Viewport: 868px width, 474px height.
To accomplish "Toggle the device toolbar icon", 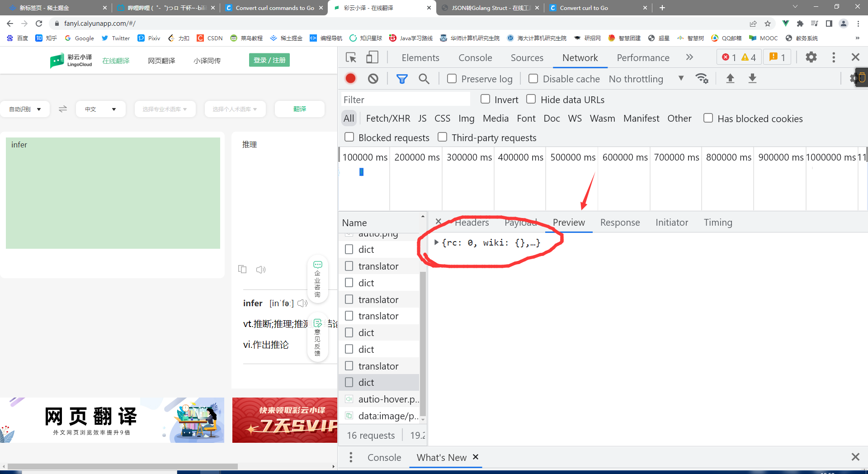I will [372, 57].
